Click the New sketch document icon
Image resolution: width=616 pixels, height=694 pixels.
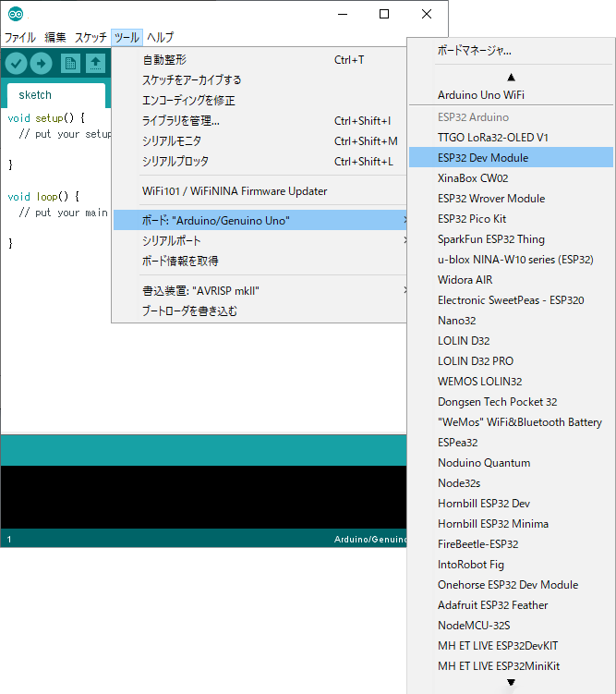71,63
